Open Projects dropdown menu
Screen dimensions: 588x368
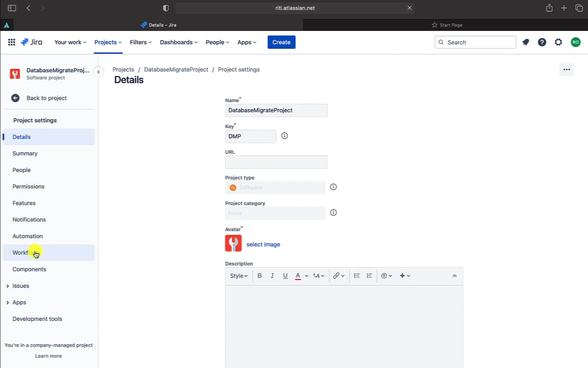click(108, 42)
